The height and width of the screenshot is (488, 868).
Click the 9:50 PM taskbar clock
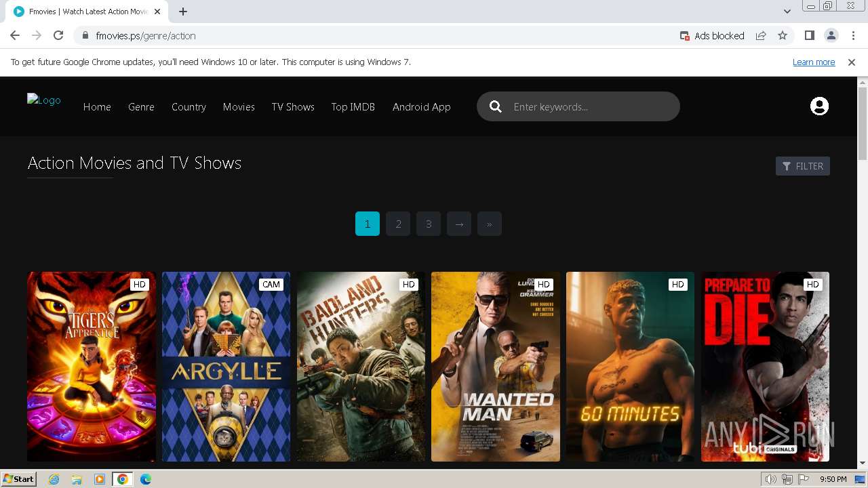pyautogui.click(x=833, y=479)
